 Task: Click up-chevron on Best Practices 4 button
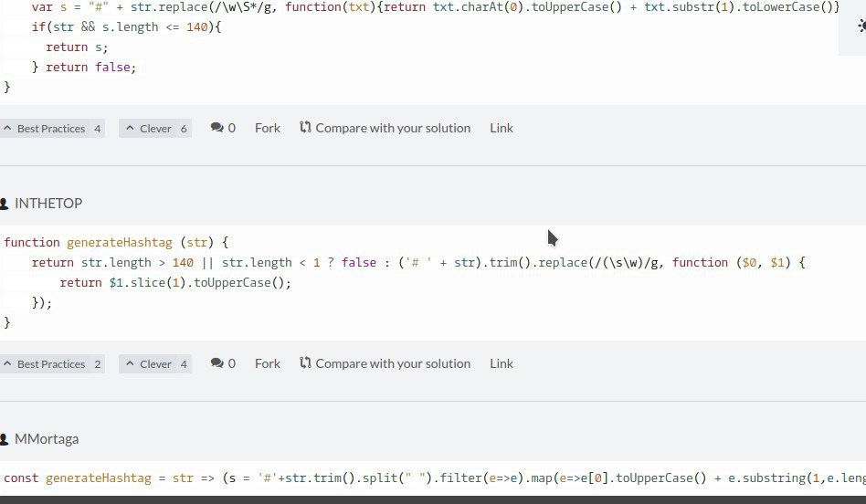click(7, 128)
